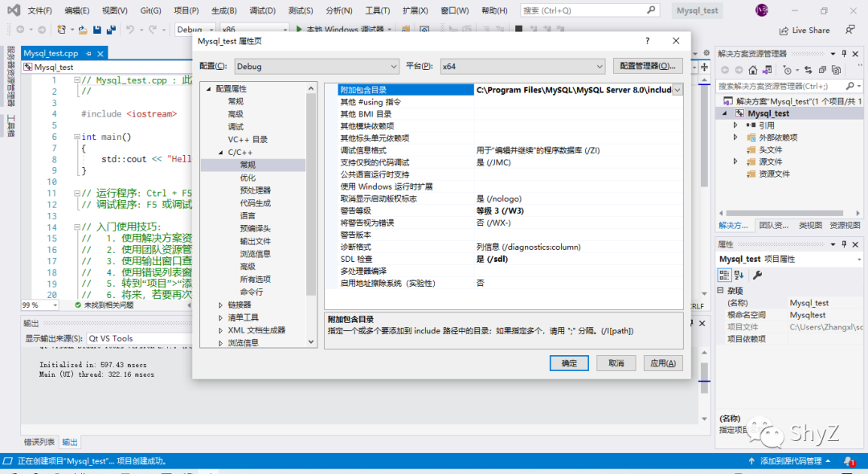Click the user account avatar icon
The height and width of the screenshot is (474, 868).
762,10
